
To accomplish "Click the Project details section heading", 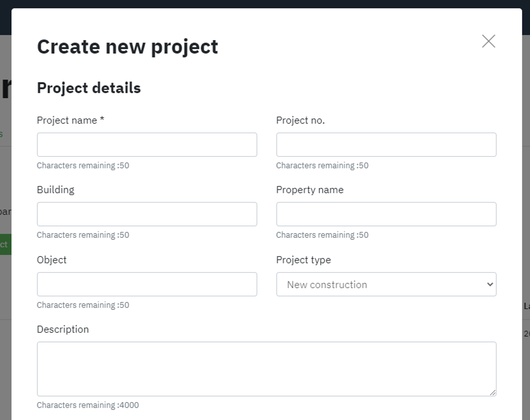I will pyautogui.click(x=89, y=88).
